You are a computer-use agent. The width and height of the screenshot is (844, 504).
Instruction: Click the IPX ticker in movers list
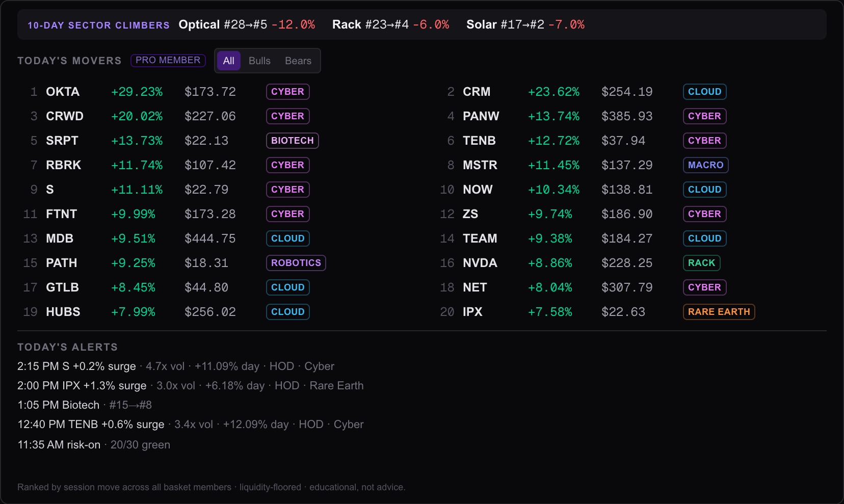(472, 312)
